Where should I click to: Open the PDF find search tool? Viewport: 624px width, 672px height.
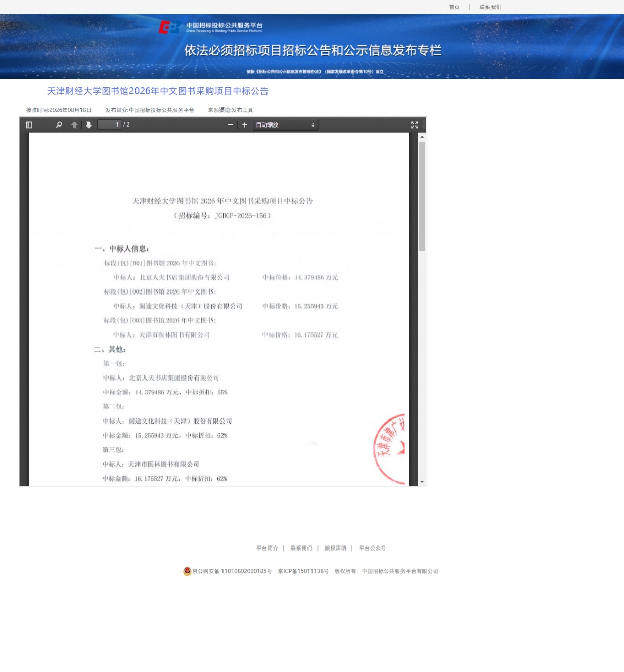(59, 125)
